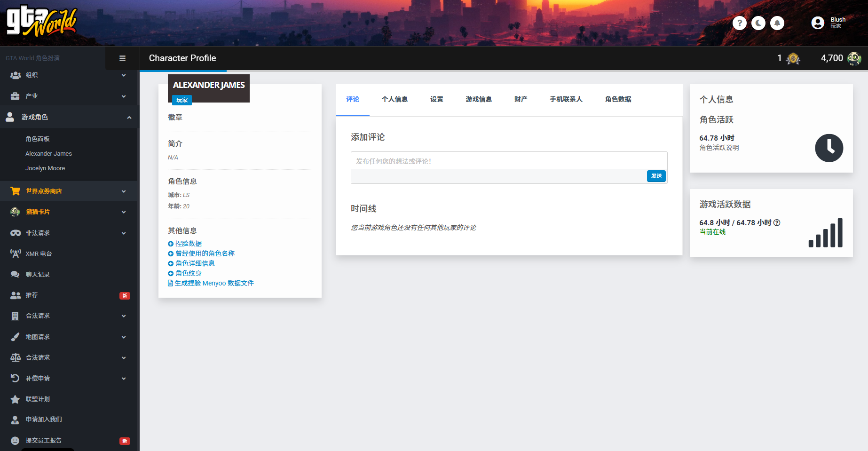Image resolution: width=868 pixels, height=451 pixels.
Task: Expand the 非法请求 chevron
Action: click(x=124, y=233)
